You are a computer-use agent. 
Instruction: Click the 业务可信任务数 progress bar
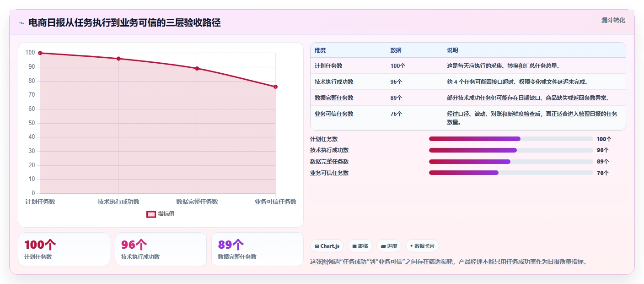point(511,173)
